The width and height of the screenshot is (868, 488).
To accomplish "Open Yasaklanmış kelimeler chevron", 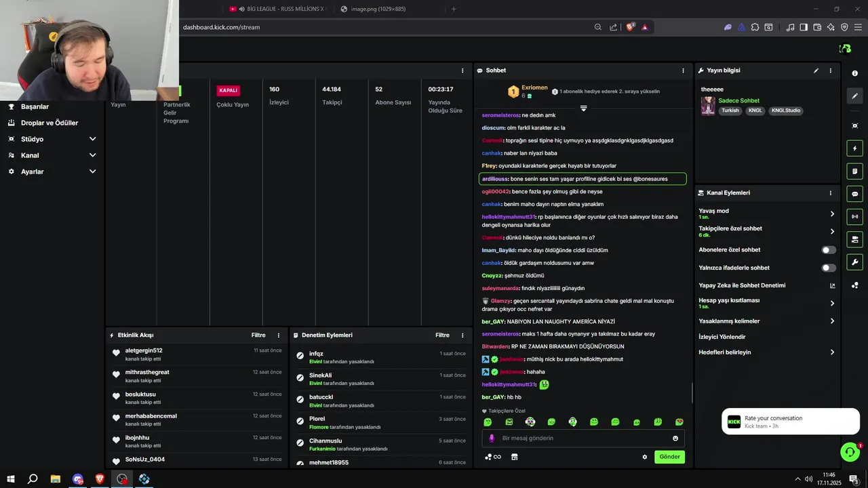I will (x=832, y=321).
